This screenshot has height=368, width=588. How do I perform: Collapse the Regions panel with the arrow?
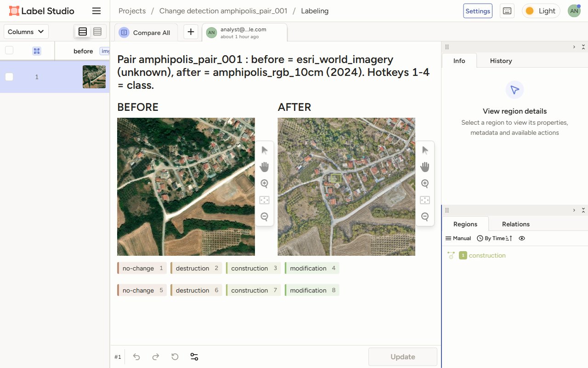[574, 210]
